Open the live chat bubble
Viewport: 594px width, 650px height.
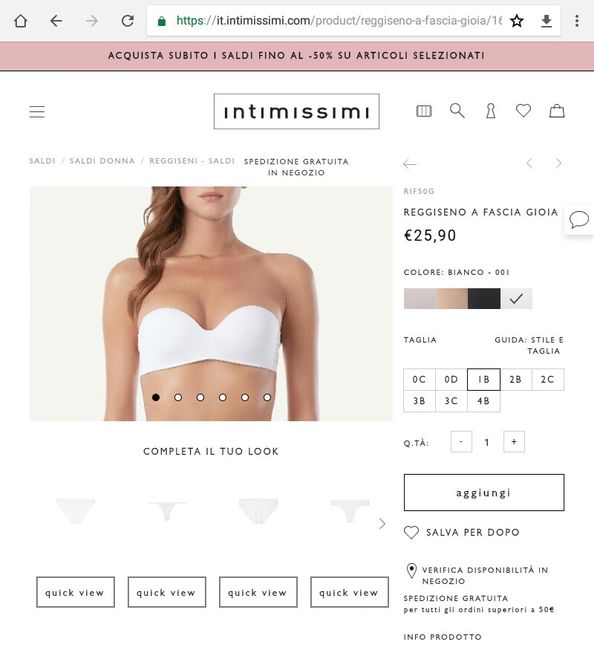coord(579,219)
